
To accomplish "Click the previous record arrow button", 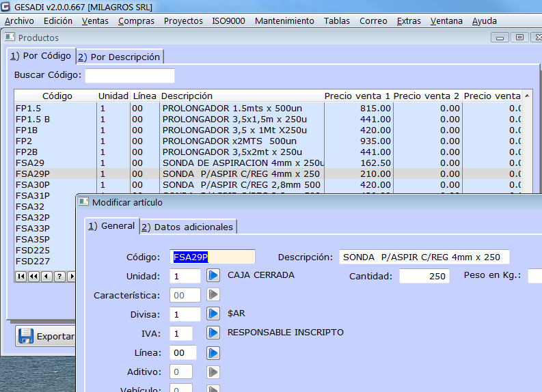I will click(46, 276).
